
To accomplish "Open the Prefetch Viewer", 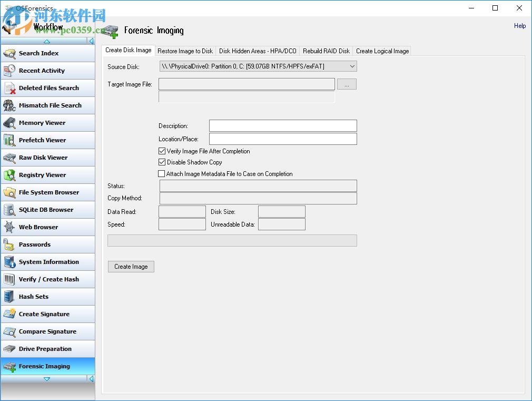I will point(42,140).
